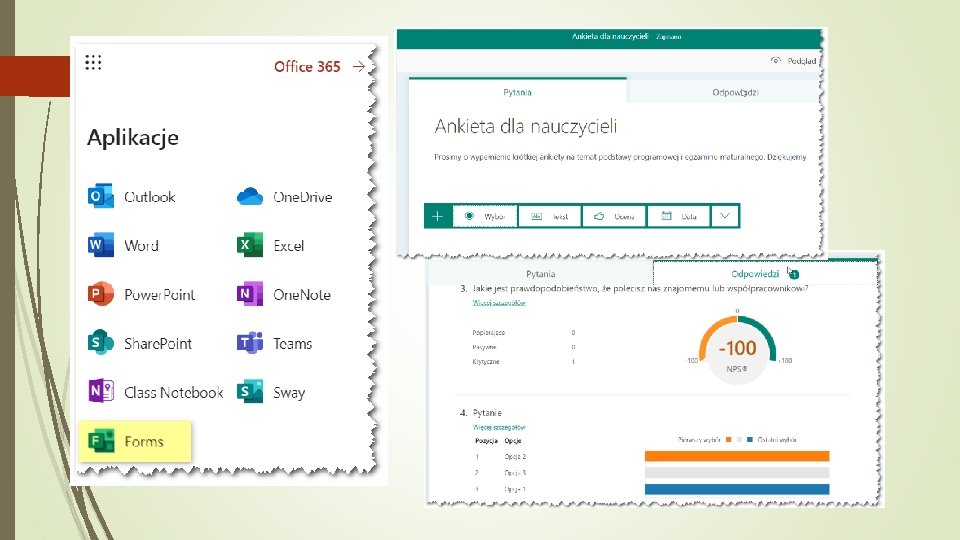Open Więcej szczegółów link under question 4
The image size is (960, 540).
499,427
